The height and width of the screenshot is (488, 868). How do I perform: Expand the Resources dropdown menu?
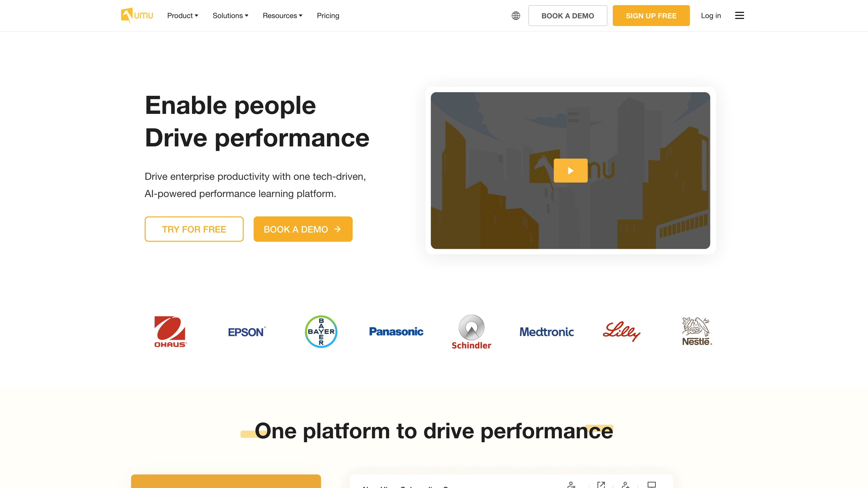coord(282,15)
